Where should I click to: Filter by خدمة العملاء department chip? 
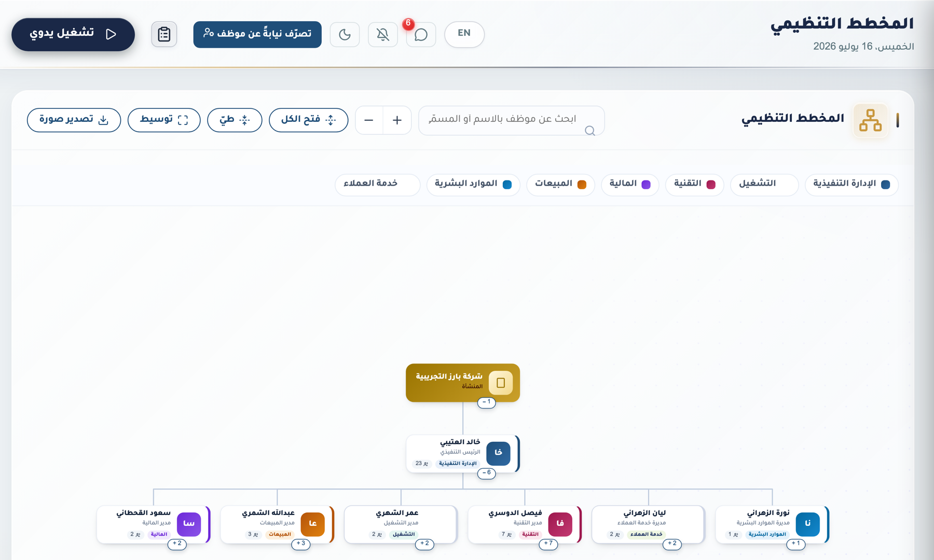coord(377,185)
